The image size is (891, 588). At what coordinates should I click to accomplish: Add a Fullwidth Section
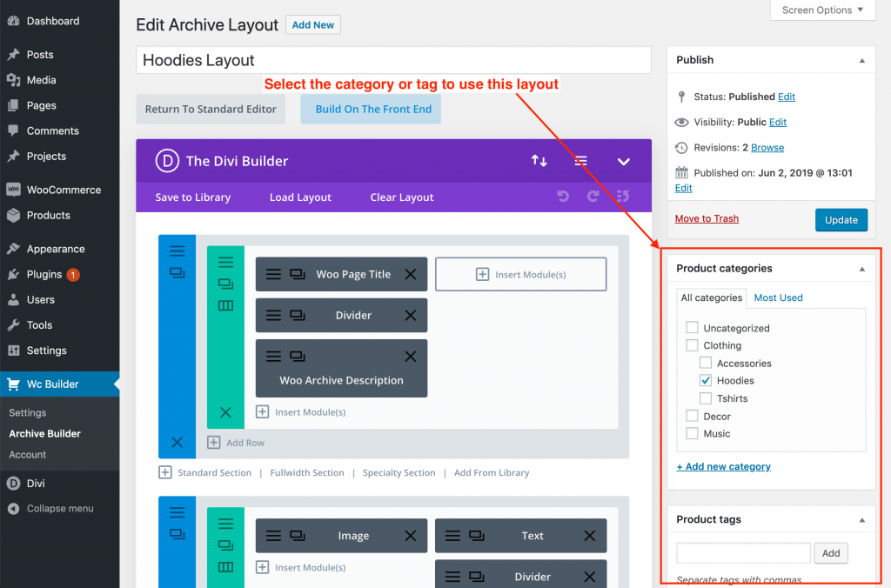pyautogui.click(x=307, y=472)
